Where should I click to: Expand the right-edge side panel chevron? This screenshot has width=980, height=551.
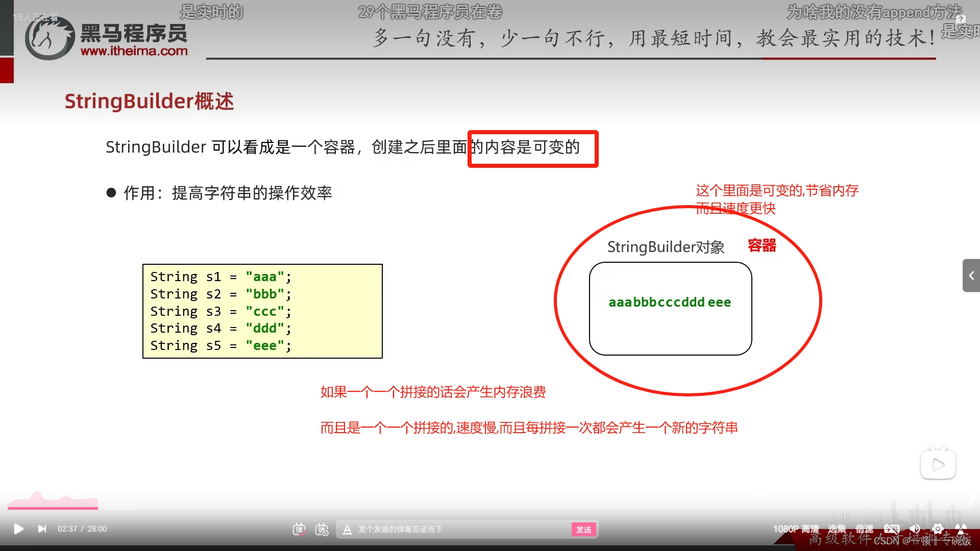point(971,275)
